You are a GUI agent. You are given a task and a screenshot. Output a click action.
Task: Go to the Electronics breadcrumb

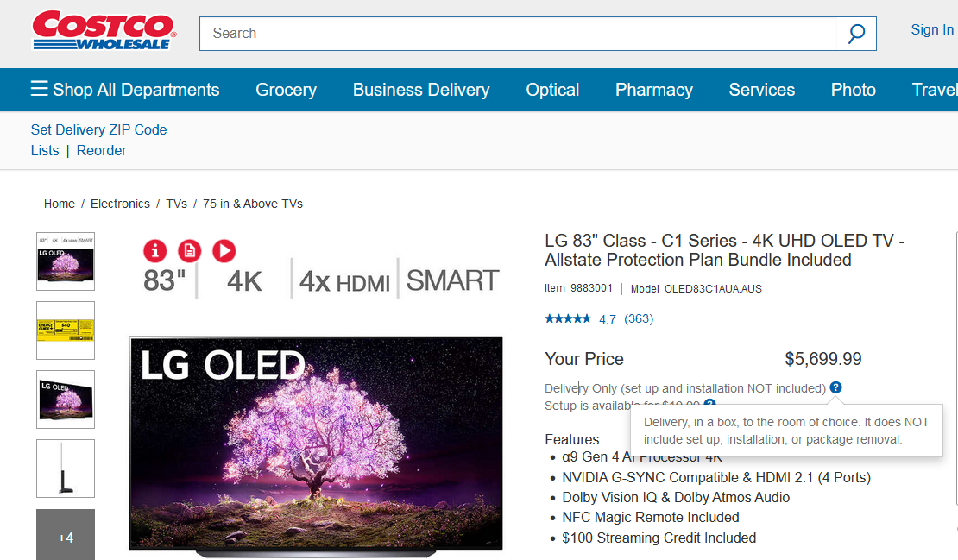120,204
